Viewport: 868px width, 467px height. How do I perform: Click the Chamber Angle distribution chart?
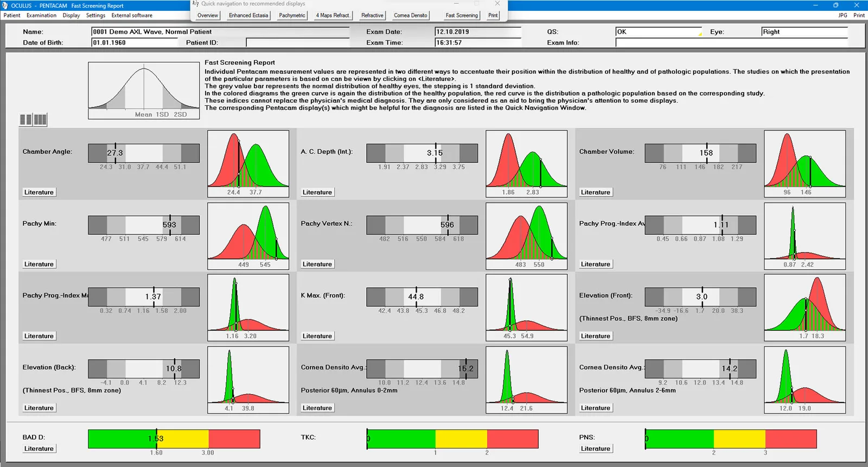pyautogui.click(x=248, y=163)
